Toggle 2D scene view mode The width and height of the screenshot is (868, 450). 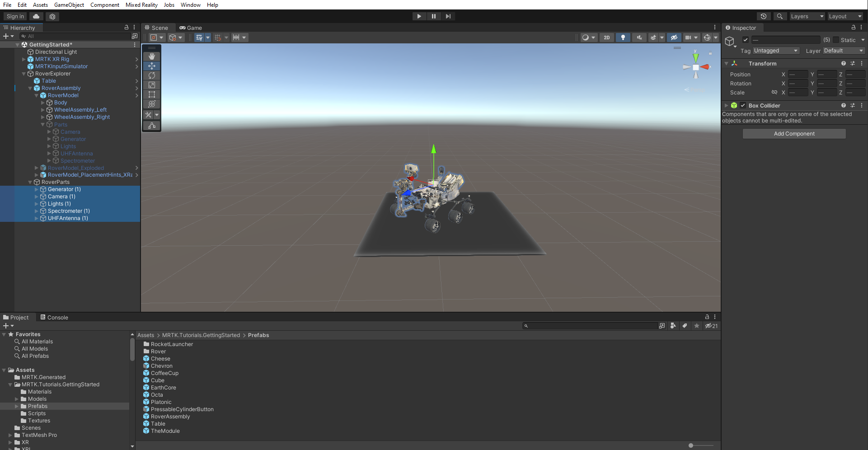pyautogui.click(x=607, y=37)
